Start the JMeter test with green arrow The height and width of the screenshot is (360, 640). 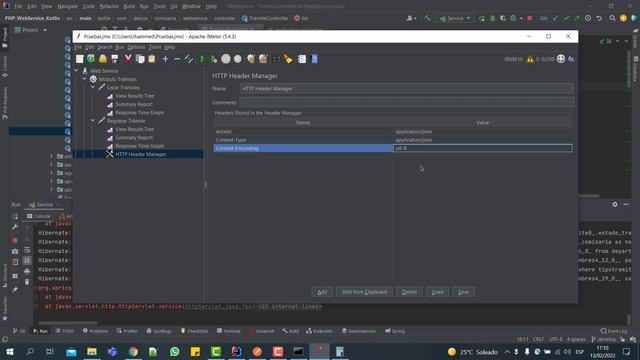[x=202, y=59]
